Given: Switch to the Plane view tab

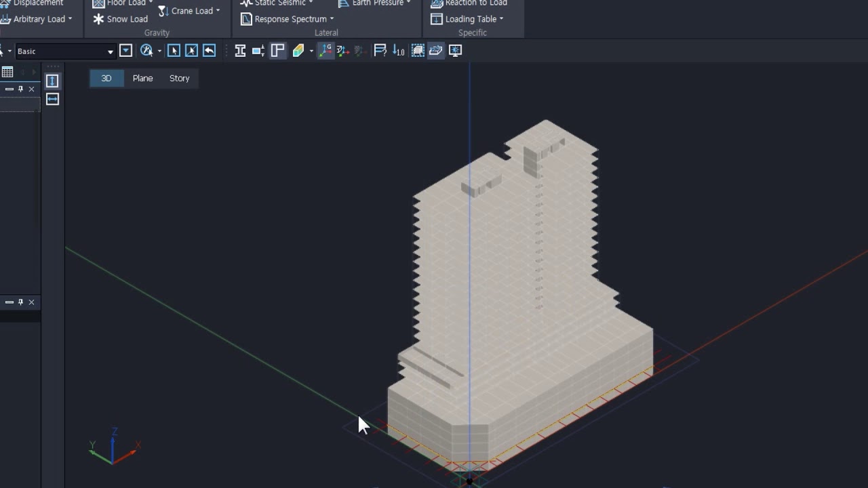Looking at the screenshot, I should (142, 79).
